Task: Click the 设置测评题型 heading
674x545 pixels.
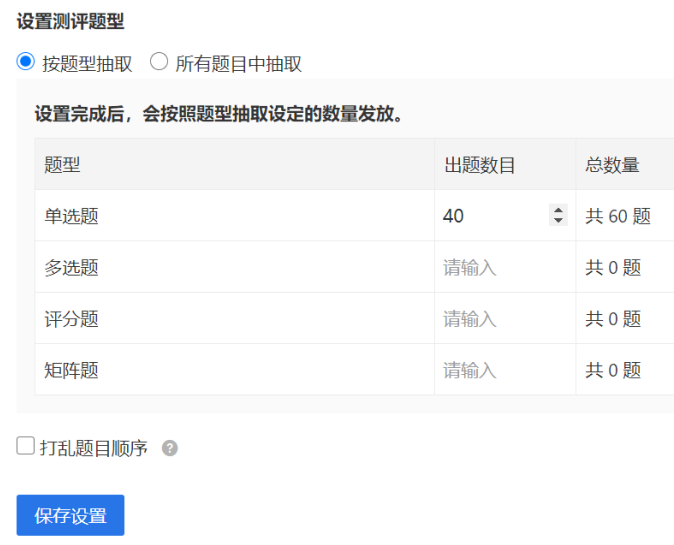Action: pos(70,21)
